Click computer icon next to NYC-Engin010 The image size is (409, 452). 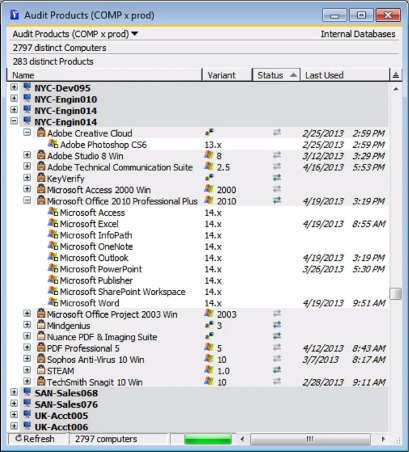click(27, 99)
